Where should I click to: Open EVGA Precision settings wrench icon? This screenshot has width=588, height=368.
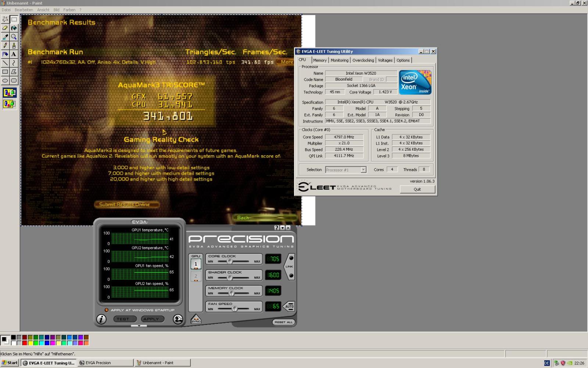coord(178,319)
